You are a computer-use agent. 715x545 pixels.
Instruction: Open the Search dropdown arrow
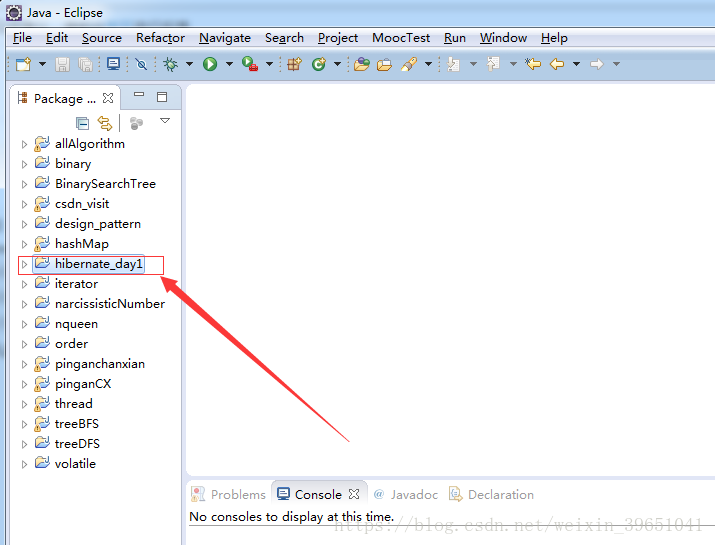428,64
